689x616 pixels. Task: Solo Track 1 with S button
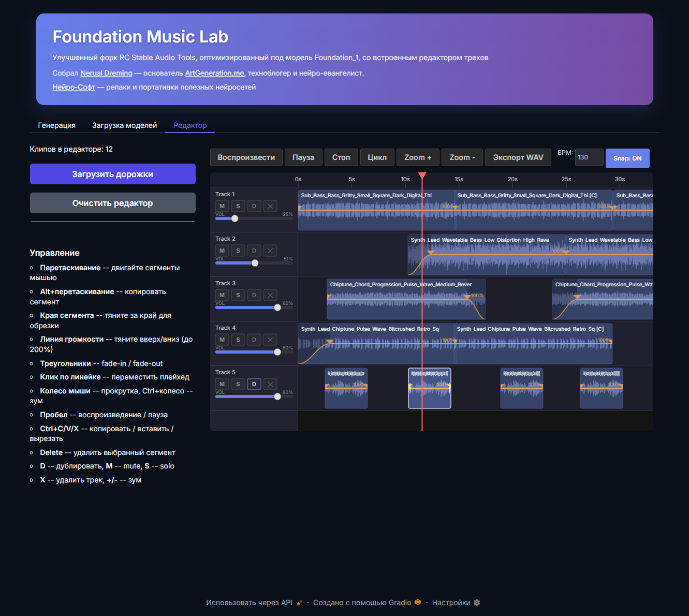(x=238, y=206)
